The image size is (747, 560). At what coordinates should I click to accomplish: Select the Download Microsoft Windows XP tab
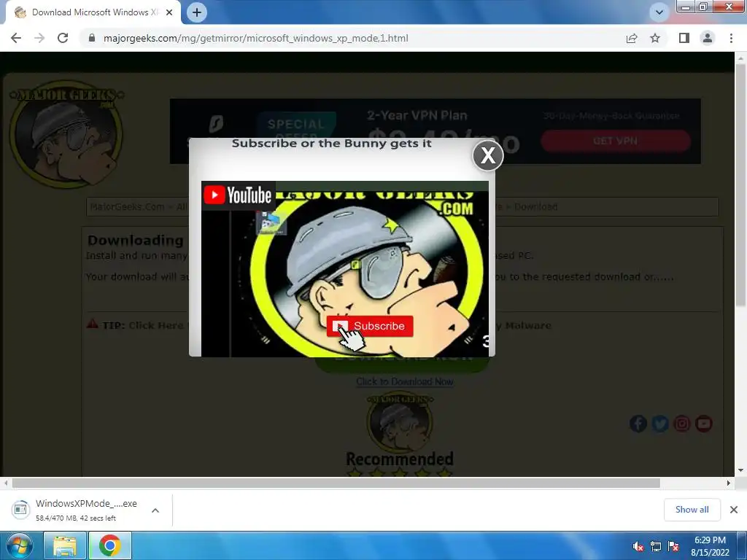[x=93, y=12]
